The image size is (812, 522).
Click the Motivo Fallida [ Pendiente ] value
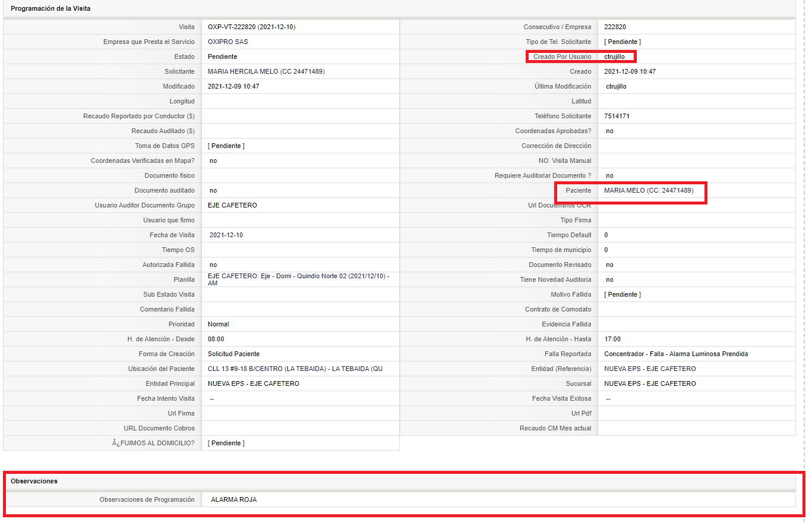tap(623, 294)
